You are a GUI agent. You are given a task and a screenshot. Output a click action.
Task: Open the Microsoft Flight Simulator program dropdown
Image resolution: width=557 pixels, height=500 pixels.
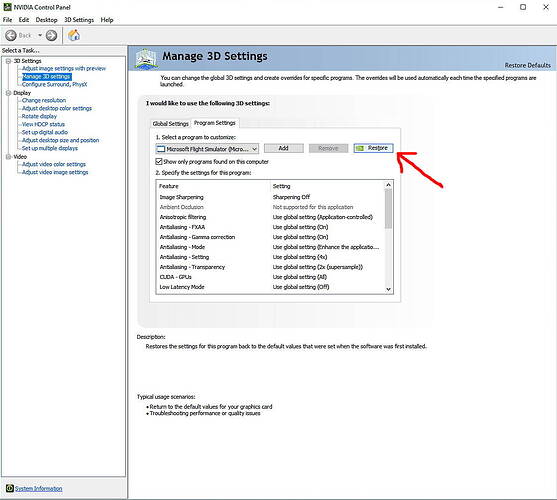207,149
